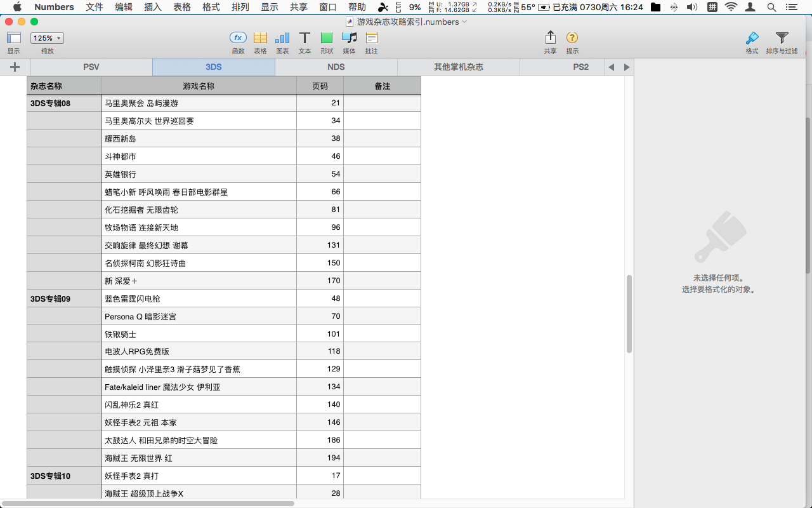This screenshot has width=812, height=508.
Task: Toggle the 格式 format inspector brush
Action: [x=752, y=37]
